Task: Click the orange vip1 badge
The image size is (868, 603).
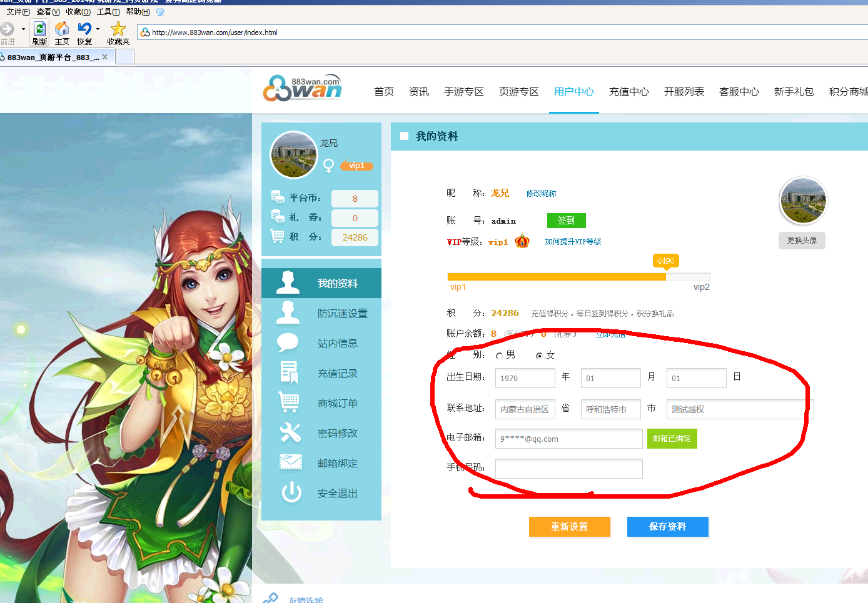Action: tap(356, 166)
